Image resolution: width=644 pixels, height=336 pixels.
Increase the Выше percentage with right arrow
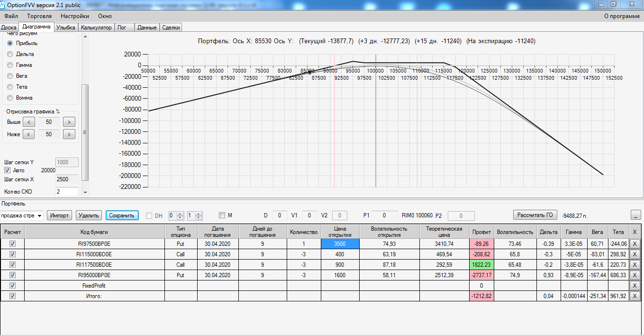69,122
